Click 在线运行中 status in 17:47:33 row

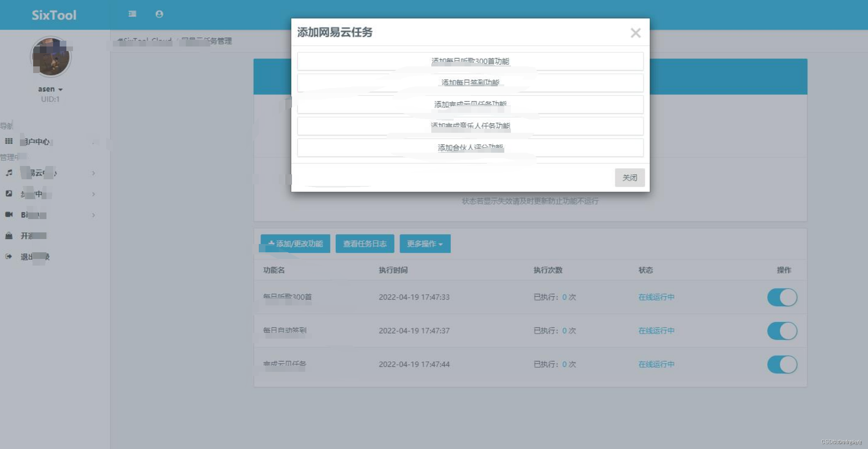(x=656, y=297)
